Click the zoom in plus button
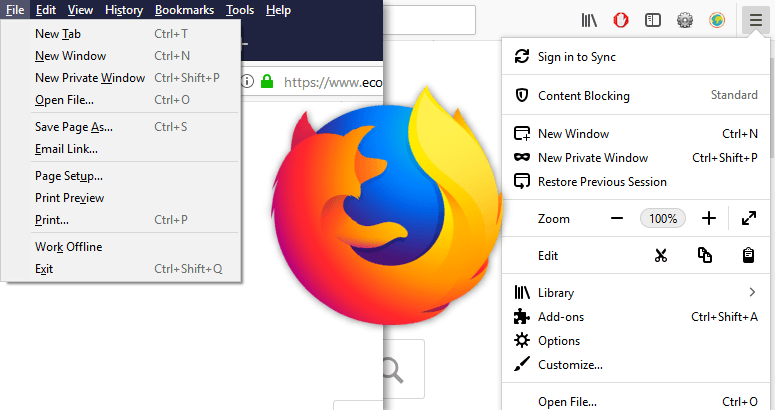This screenshot has width=775, height=410. point(709,218)
